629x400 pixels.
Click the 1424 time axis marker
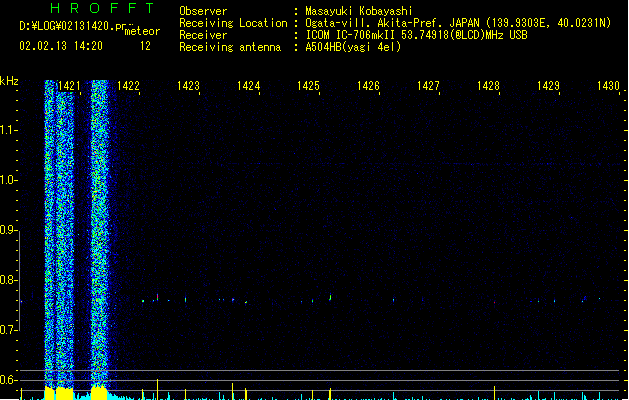click(248, 86)
